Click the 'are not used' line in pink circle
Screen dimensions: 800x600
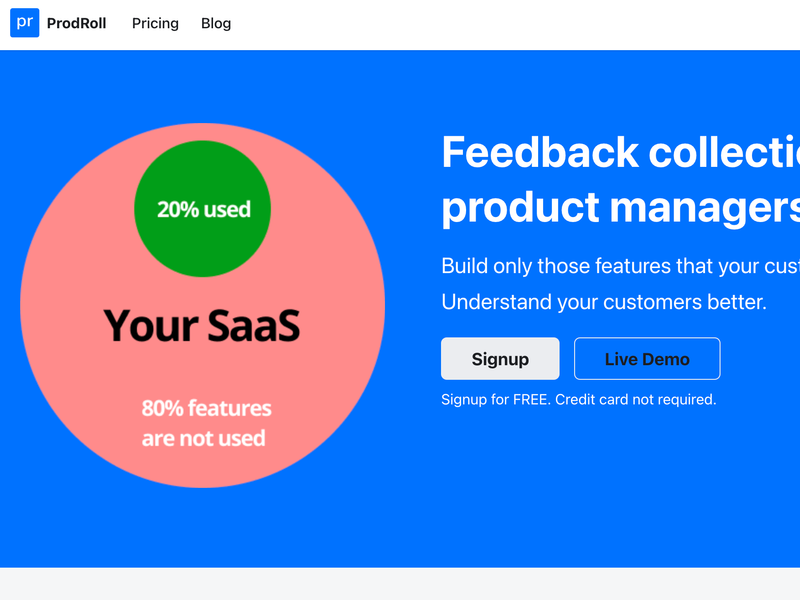204,438
